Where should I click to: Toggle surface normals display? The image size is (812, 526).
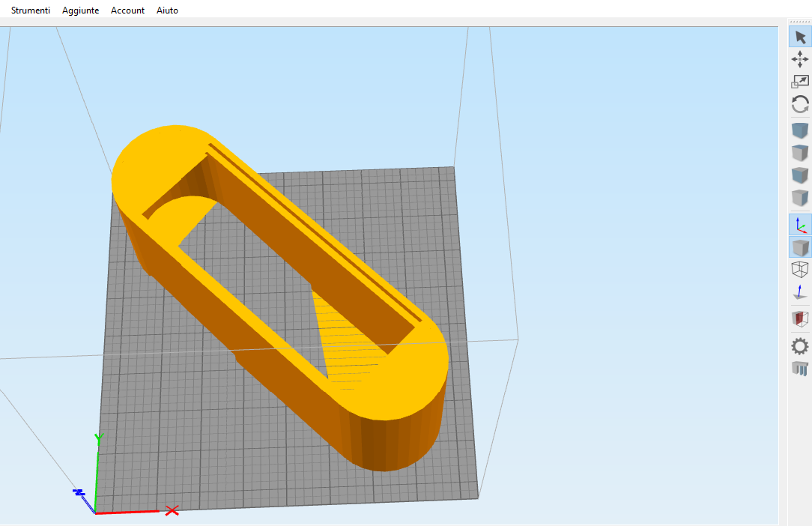point(800,291)
